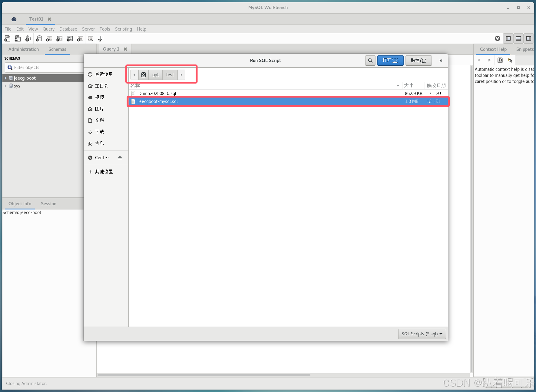Open 最近使用 recent files location
Screen dimensions: 536x392
click(106, 74)
